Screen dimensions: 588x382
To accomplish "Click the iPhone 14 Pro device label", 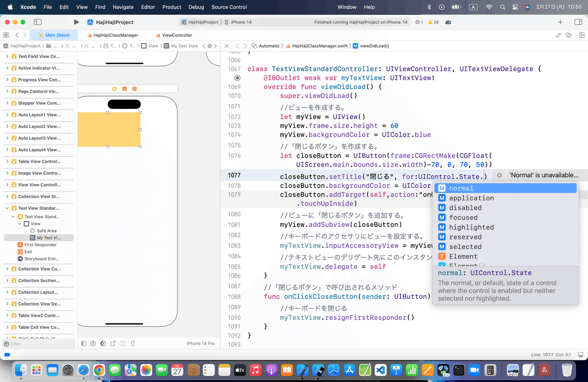I will point(201,343).
